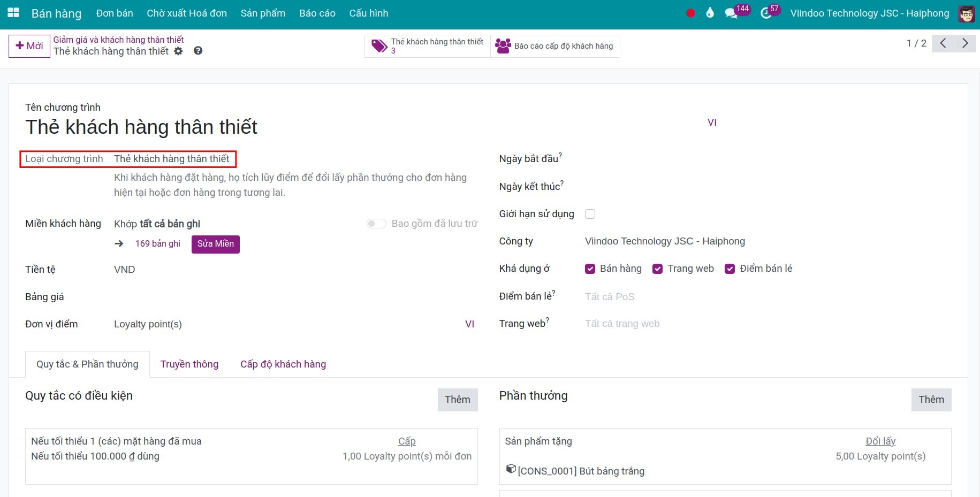The width and height of the screenshot is (980, 497).
Task: Open the 169 bản ghi link
Action: pos(157,244)
